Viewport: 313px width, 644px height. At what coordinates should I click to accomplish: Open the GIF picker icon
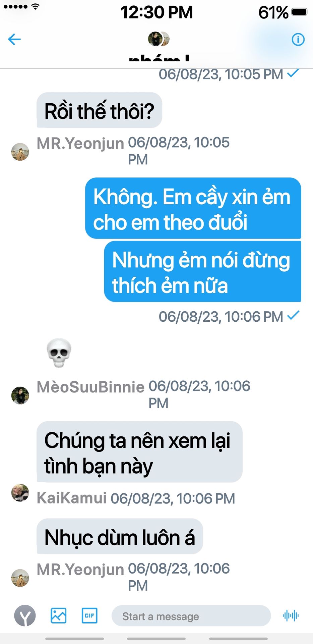[x=89, y=615]
